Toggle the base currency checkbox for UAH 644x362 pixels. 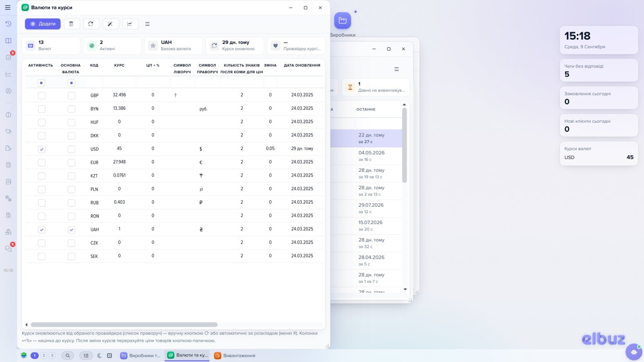(71, 230)
